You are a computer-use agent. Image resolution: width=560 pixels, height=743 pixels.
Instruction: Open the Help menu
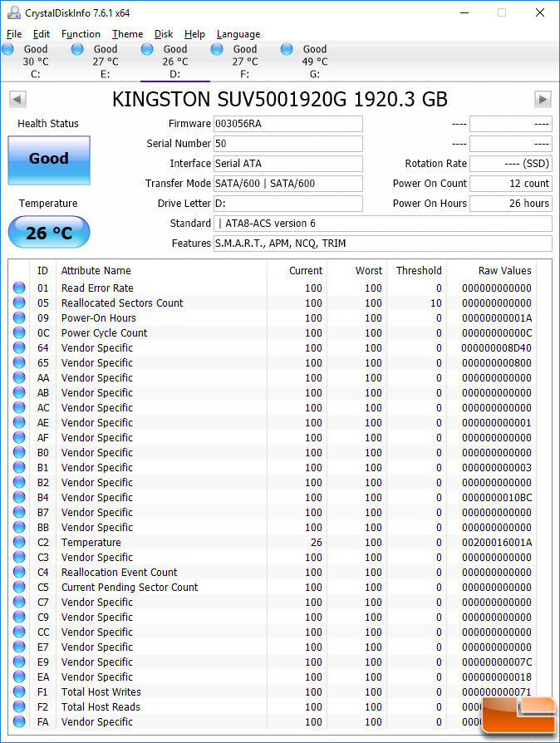pos(194,34)
